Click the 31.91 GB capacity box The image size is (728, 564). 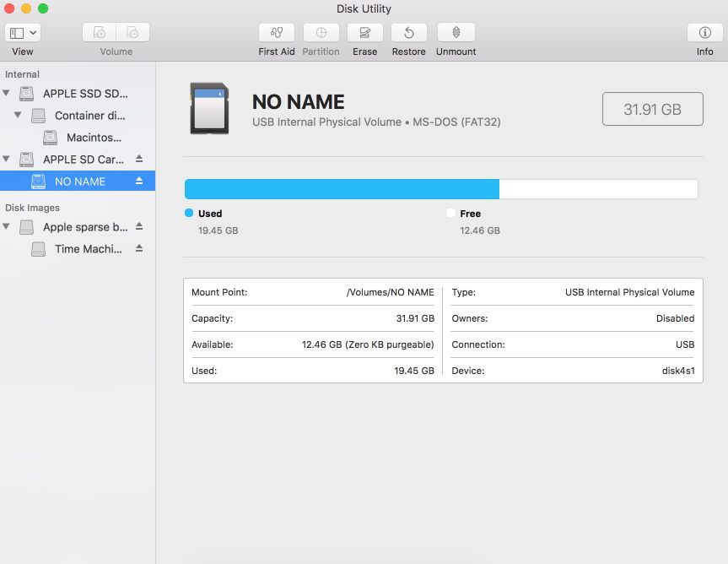pyautogui.click(x=652, y=109)
